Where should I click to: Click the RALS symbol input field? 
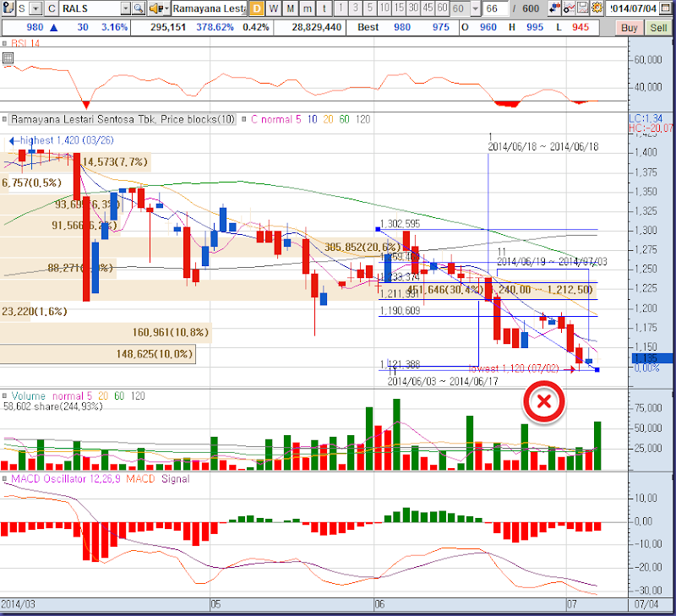(90, 8)
